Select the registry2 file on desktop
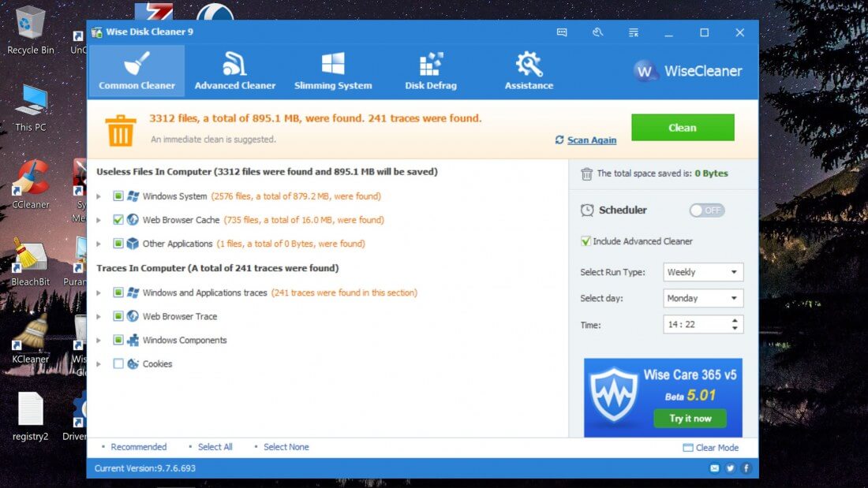868x488 pixels. (31, 416)
